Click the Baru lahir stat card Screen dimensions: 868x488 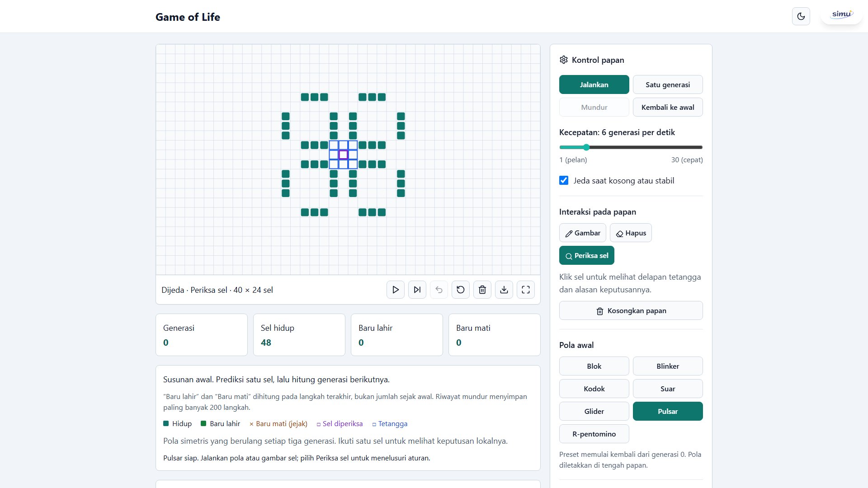(397, 335)
